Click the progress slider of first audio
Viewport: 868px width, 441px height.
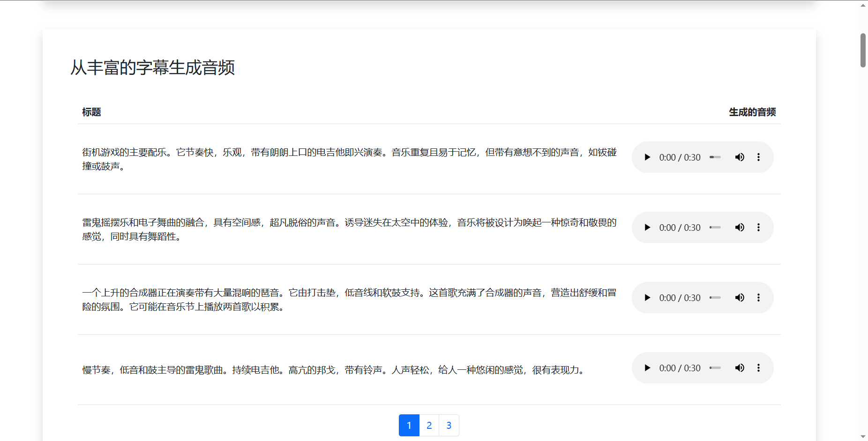click(x=715, y=157)
